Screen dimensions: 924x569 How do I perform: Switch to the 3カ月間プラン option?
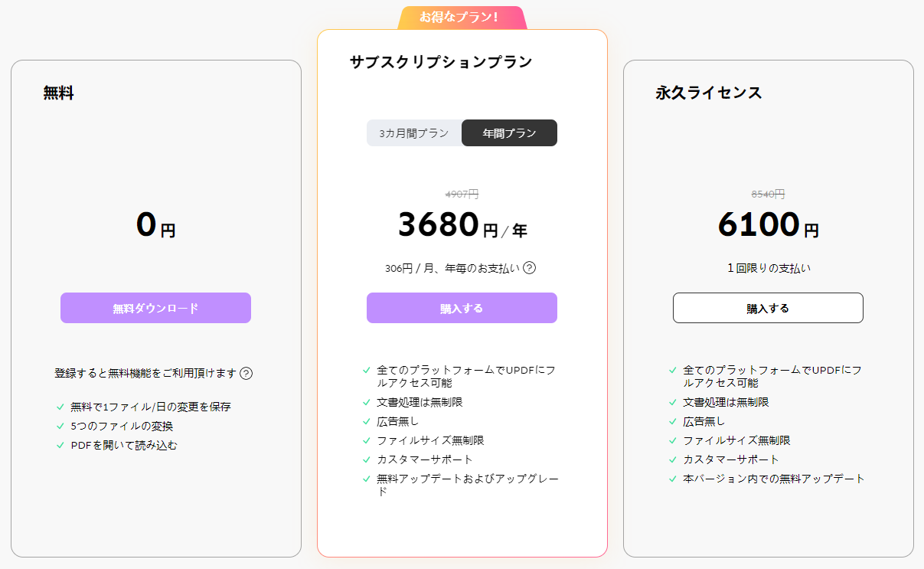coord(414,132)
